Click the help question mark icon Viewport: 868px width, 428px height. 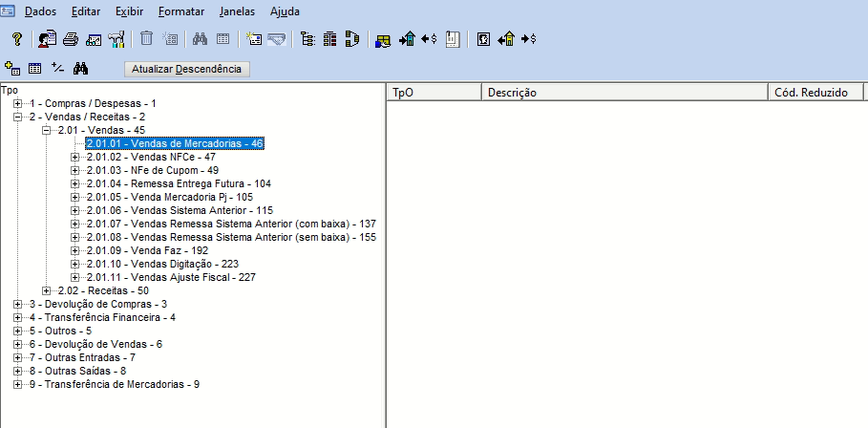[17, 40]
